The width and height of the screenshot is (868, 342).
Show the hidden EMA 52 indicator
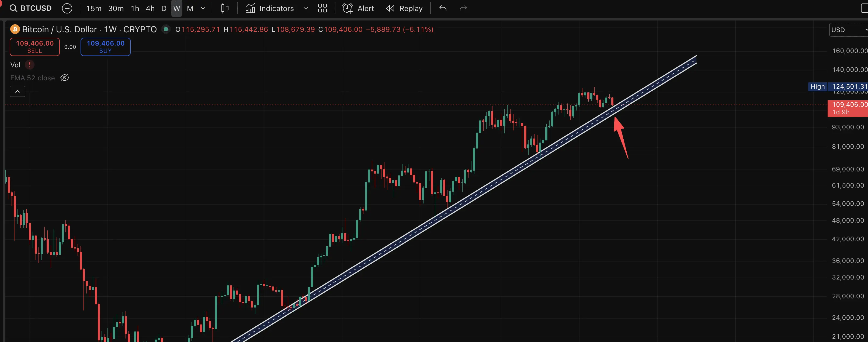(x=65, y=78)
